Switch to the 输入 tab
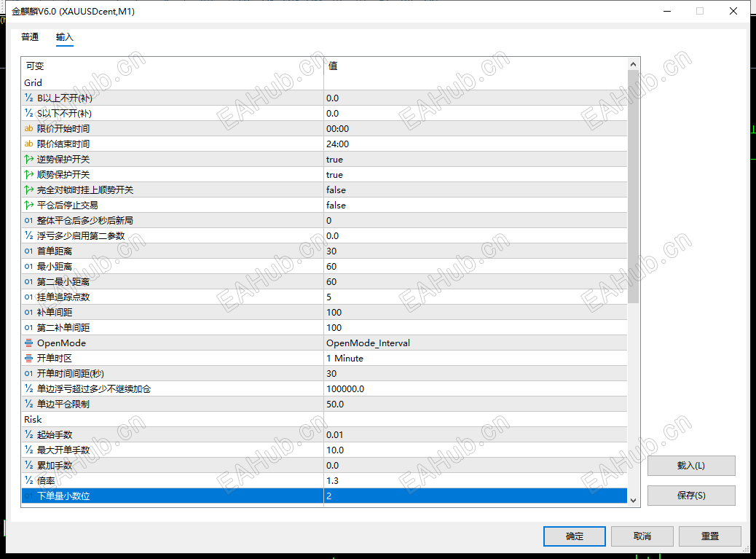This screenshot has width=756, height=559. [x=65, y=37]
